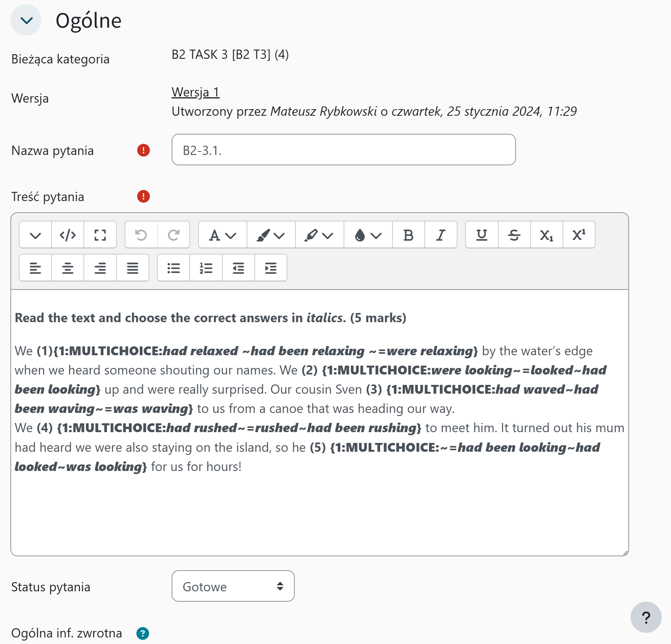Apply superscript formatting
The height and width of the screenshot is (644, 671).
point(579,235)
